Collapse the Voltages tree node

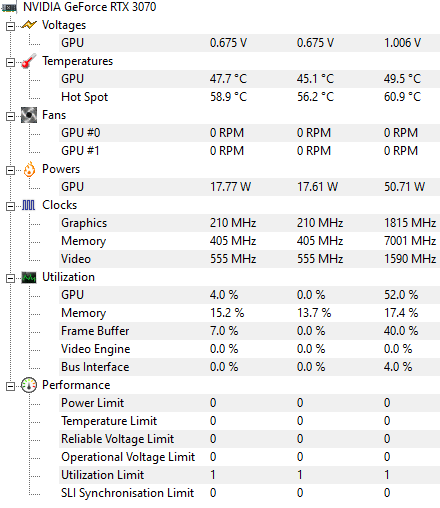tap(10, 26)
